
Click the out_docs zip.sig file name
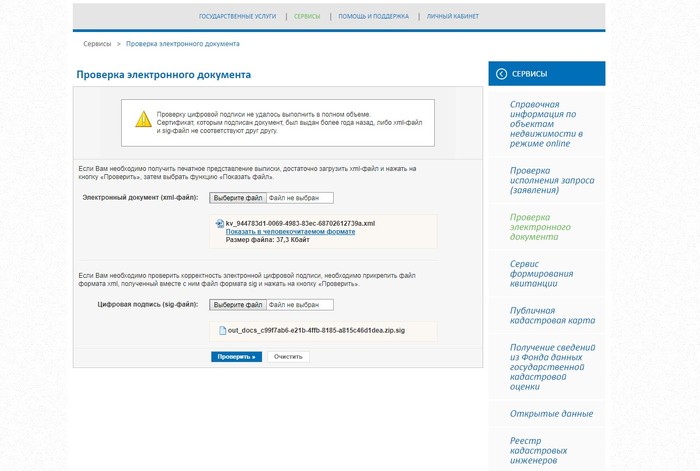point(315,330)
